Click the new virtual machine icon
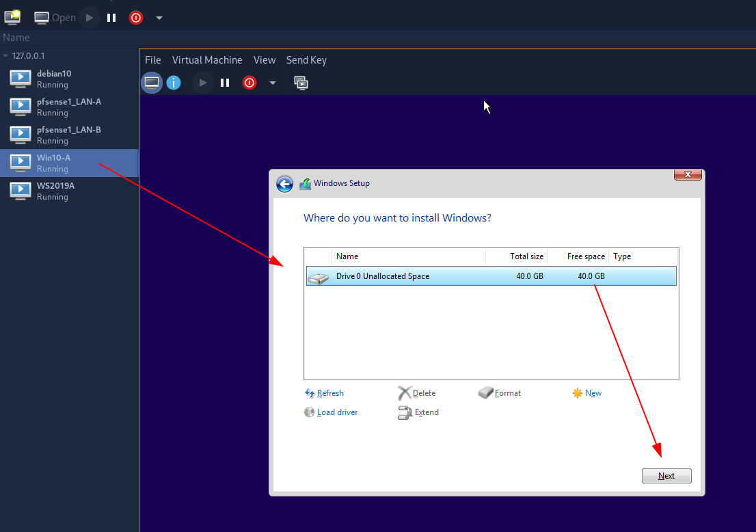The image size is (756, 532). [12, 17]
